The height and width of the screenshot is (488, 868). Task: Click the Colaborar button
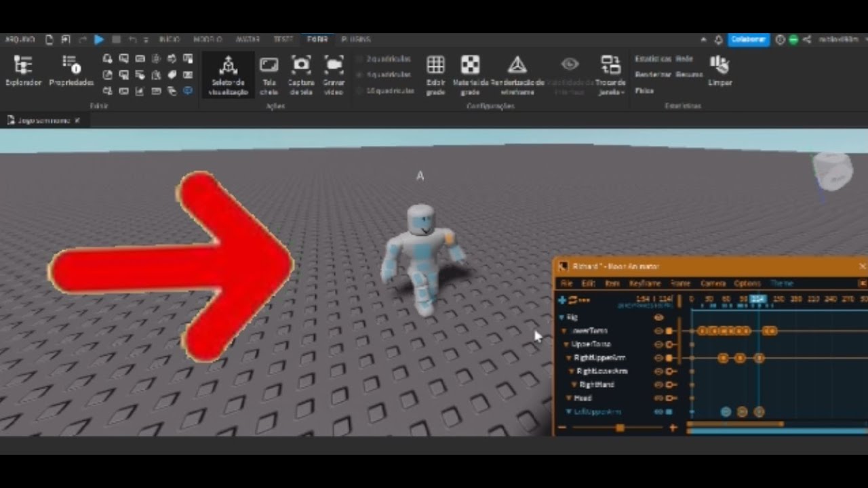click(x=749, y=39)
